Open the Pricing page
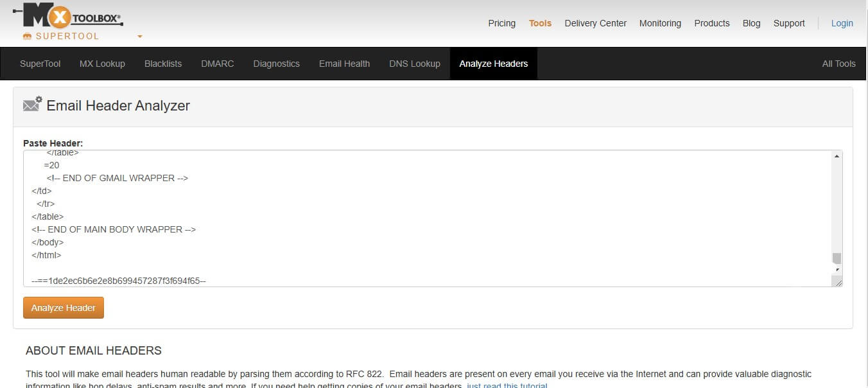This screenshot has width=868, height=388. pyautogui.click(x=501, y=23)
